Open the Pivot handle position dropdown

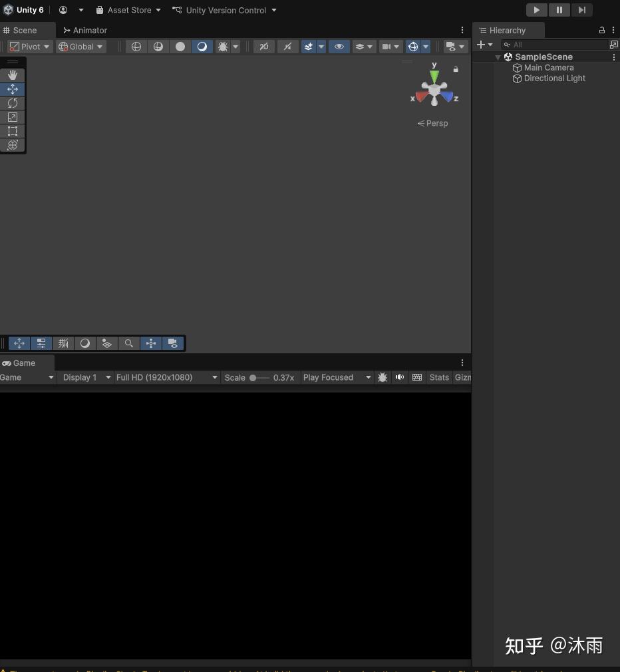(29, 47)
